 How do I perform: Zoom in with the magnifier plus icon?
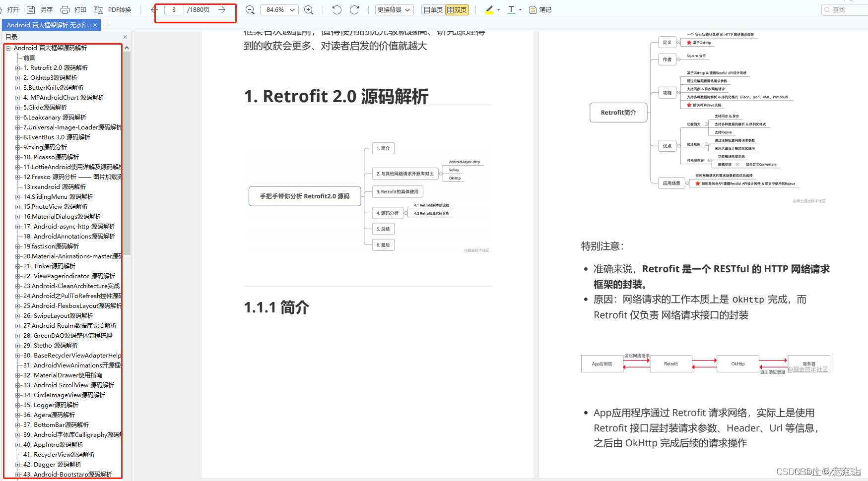point(309,9)
